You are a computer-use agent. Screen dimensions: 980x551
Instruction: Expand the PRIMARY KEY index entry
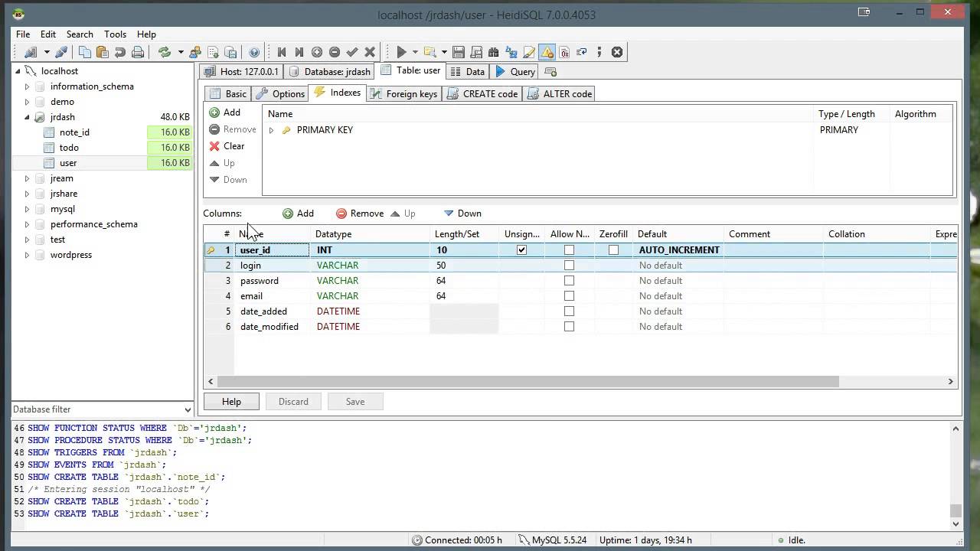pos(271,130)
